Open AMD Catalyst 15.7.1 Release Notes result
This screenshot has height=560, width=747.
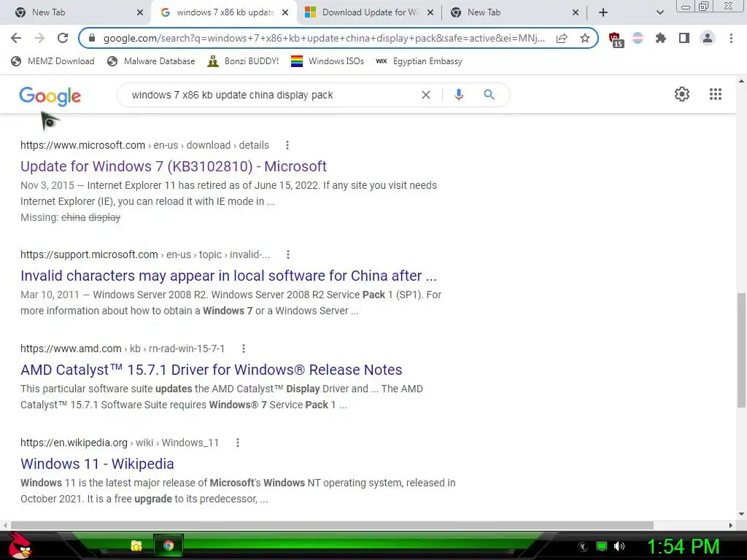(211, 370)
